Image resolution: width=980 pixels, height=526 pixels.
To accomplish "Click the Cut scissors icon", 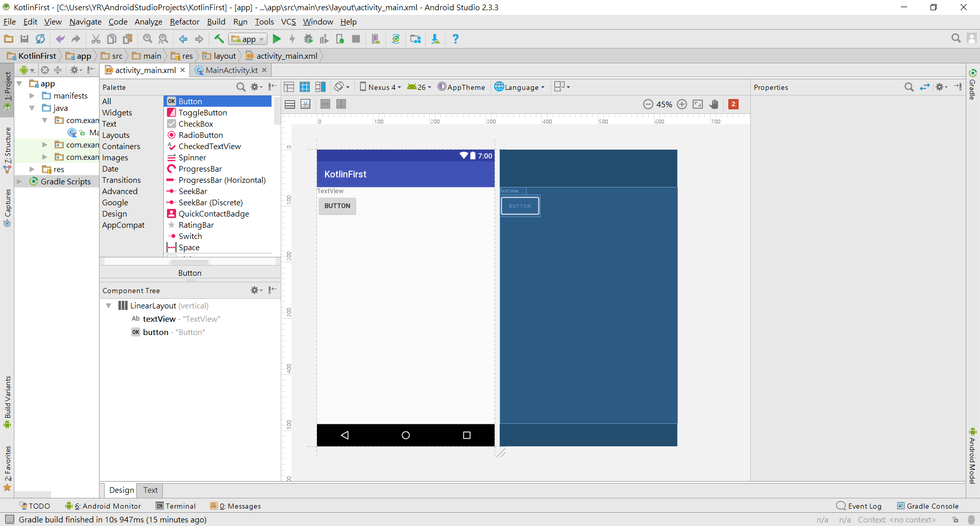I will pos(95,39).
